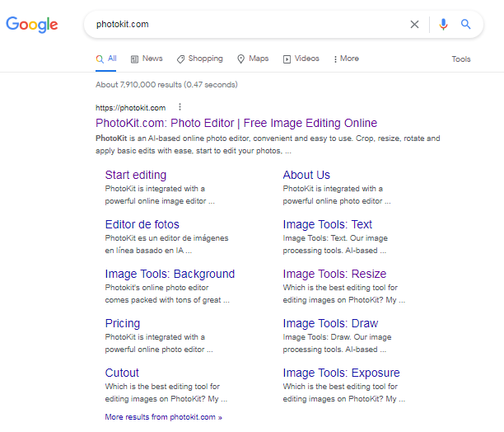This screenshot has height=432, width=504.
Task: Open Image Tools: Background link
Action: pyautogui.click(x=170, y=274)
